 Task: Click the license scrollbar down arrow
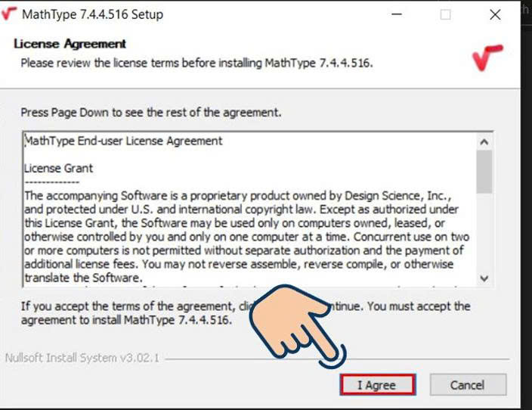coord(484,278)
